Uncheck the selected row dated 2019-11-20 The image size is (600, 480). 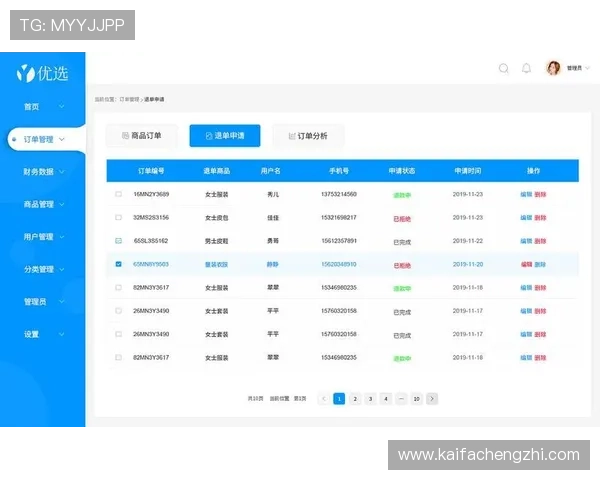click(x=118, y=264)
